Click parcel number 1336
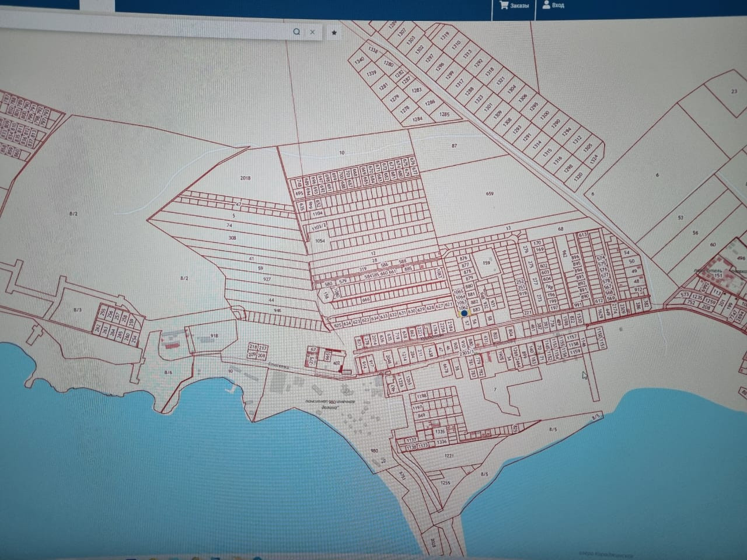The height and width of the screenshot is (560, 747). point(442,442)
